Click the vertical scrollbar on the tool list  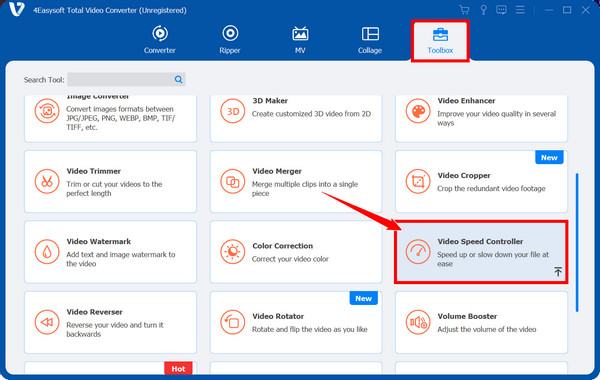(x=577, y=242)
